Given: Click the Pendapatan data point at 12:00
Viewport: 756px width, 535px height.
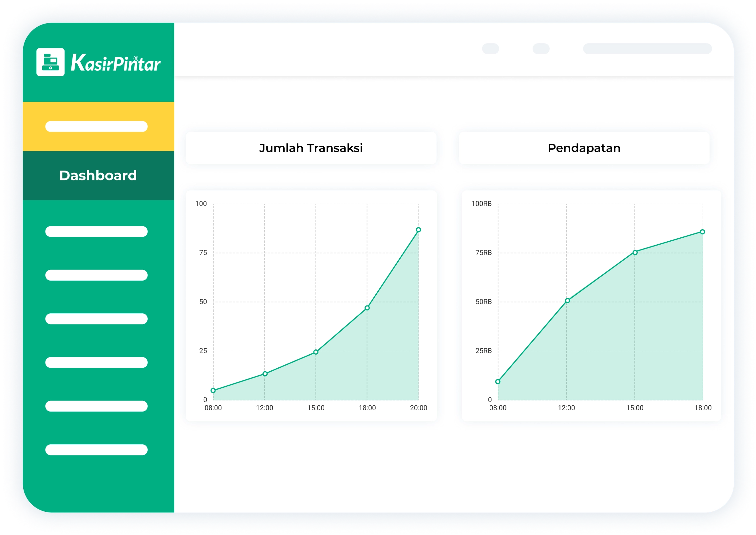Looking at the screenshot, I should [x=567, y=301].
